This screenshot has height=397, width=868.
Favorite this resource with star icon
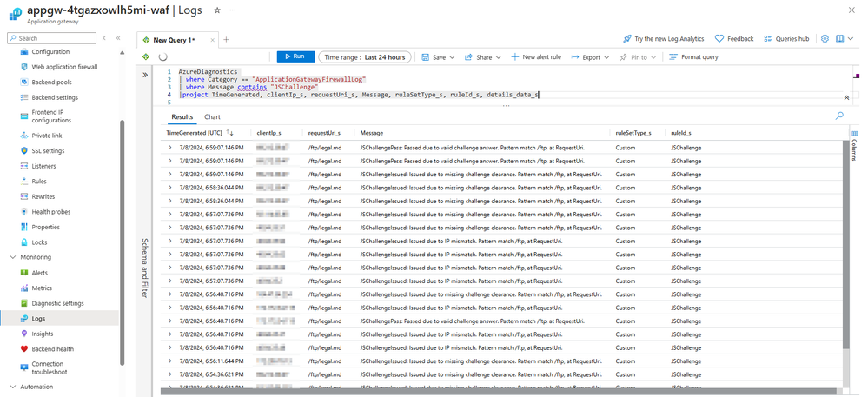coord(217,10)
